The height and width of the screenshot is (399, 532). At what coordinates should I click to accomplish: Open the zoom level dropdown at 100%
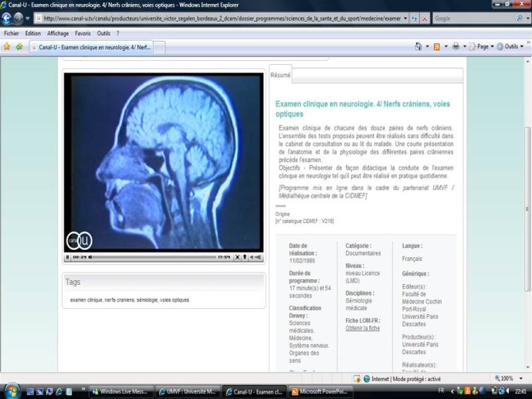(521, 379)
